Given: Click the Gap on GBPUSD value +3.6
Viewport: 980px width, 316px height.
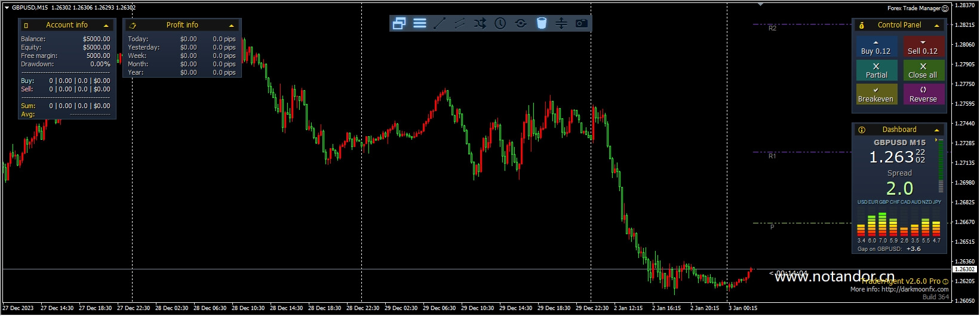Looking at the screenshot, I should (x=914, y=249).
